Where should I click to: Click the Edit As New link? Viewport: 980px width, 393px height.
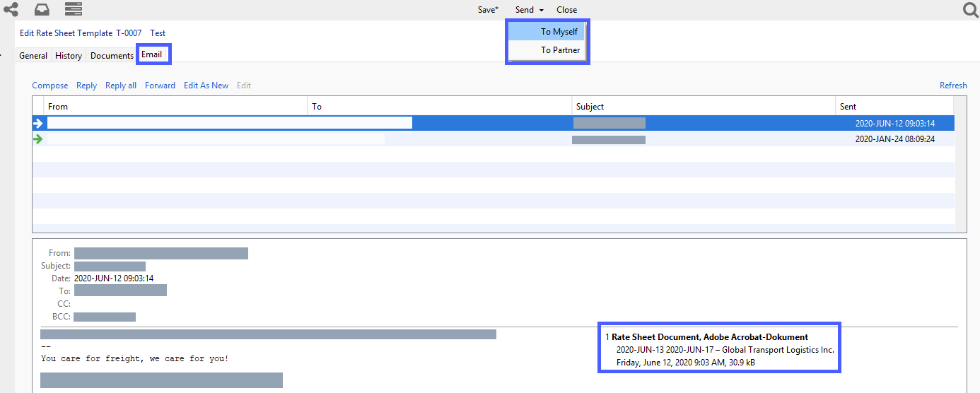(x=206, y=86)
